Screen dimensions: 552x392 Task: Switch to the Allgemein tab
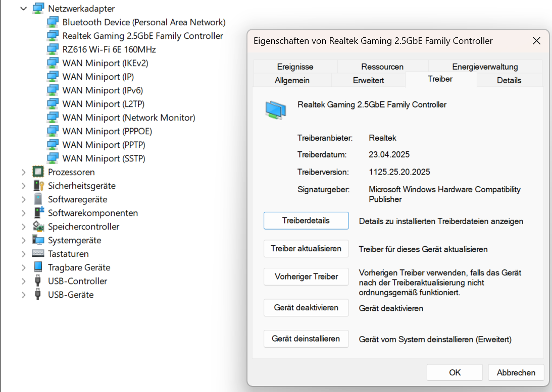coord(292,80)
